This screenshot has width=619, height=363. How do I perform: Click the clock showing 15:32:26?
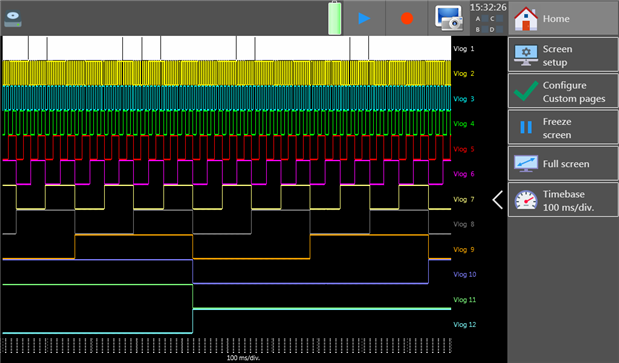[488, 7]
